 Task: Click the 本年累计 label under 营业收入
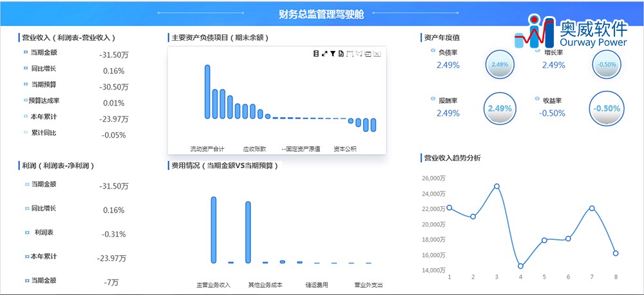point(44,117)
